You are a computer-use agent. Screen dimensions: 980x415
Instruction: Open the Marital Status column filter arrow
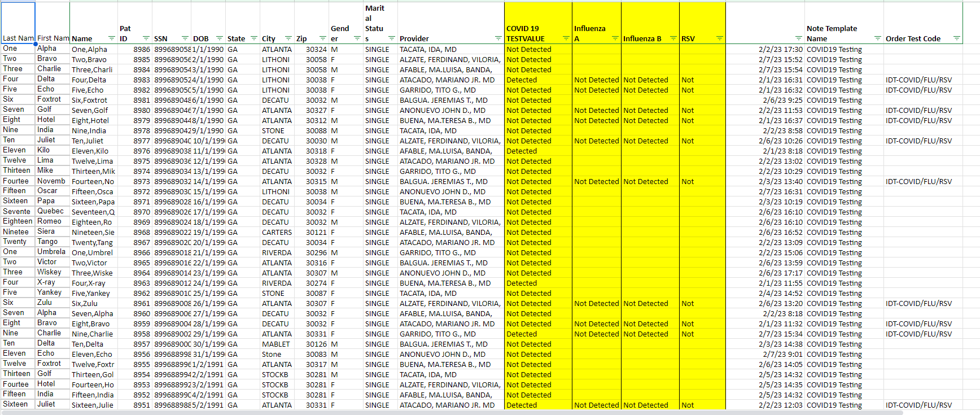[391, 38]
